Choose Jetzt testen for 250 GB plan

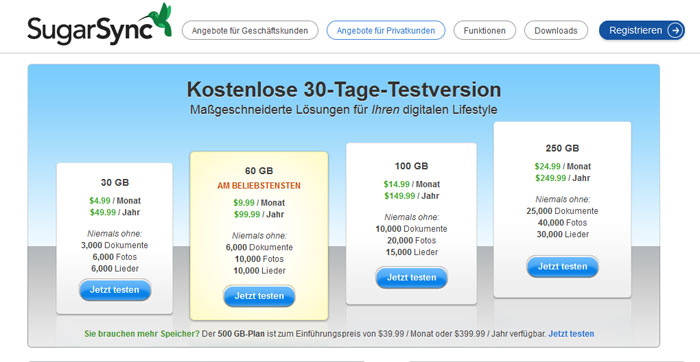(x=562, y=267)
